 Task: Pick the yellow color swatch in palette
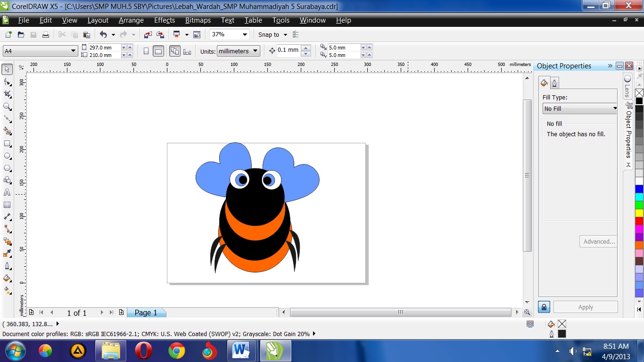point(639,213)
